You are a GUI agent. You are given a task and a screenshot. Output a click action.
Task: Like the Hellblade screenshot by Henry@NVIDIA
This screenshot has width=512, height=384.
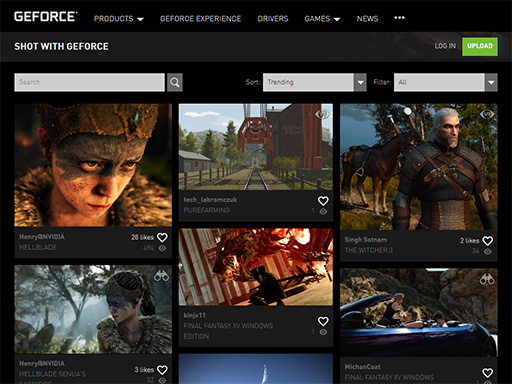162,237
